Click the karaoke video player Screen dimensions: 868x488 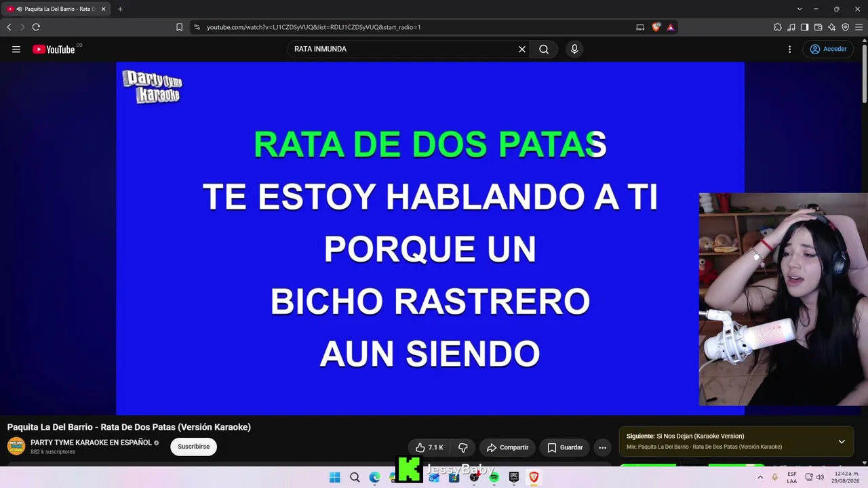coord(430,238)
